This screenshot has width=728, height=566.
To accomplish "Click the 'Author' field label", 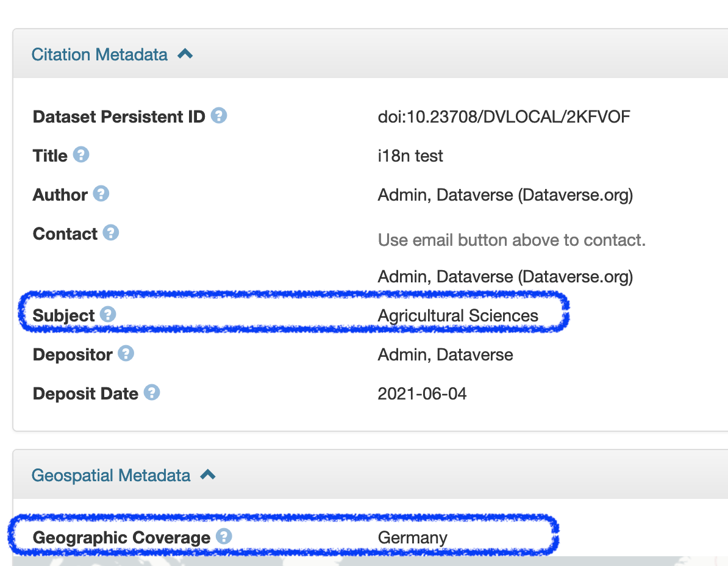I will (60, 195).
